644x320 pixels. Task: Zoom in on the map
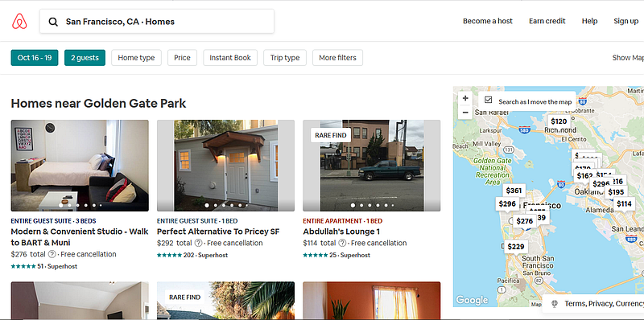[465, 98]
